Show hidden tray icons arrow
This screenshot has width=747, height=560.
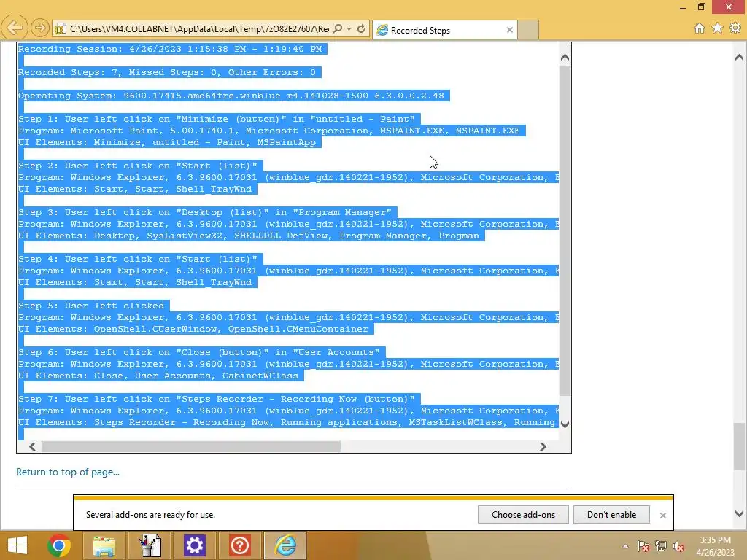click(x=625, y=547)
